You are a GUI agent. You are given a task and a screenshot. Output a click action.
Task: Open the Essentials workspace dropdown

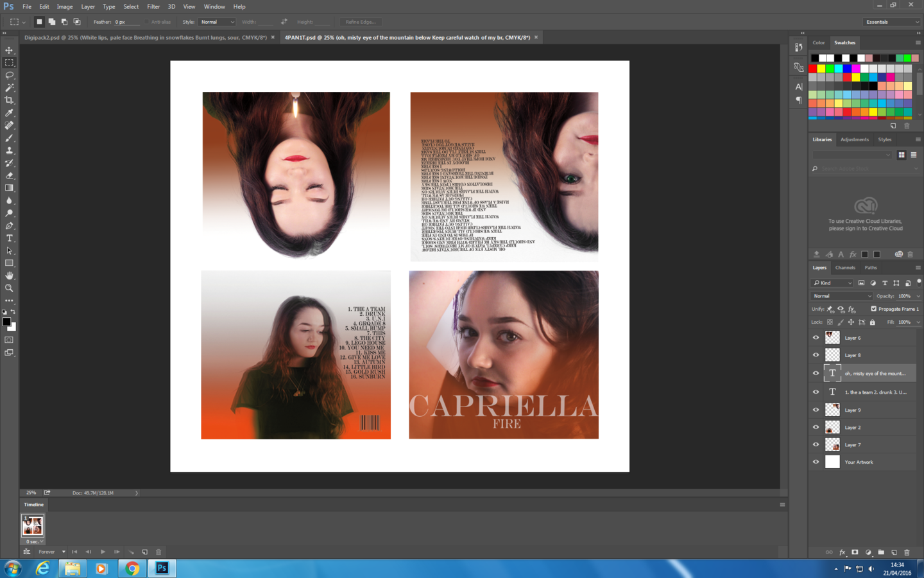coord(891,22)
